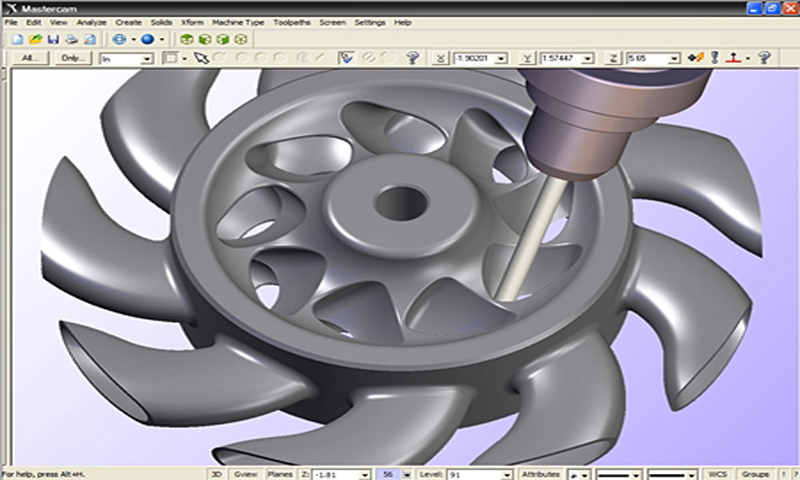800x480 pixels.
Task: Click the rightmost help question mark icon
Action: pos(764,58)
